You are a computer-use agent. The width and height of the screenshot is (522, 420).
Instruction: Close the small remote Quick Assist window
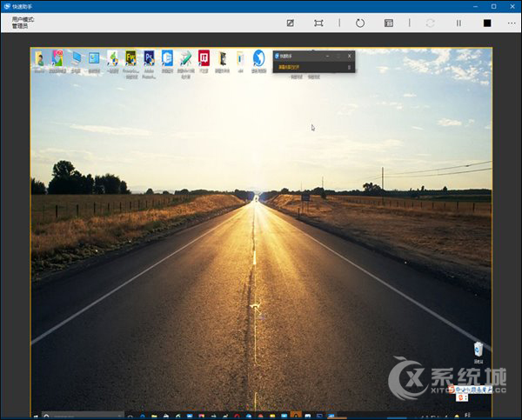point(349,56)
